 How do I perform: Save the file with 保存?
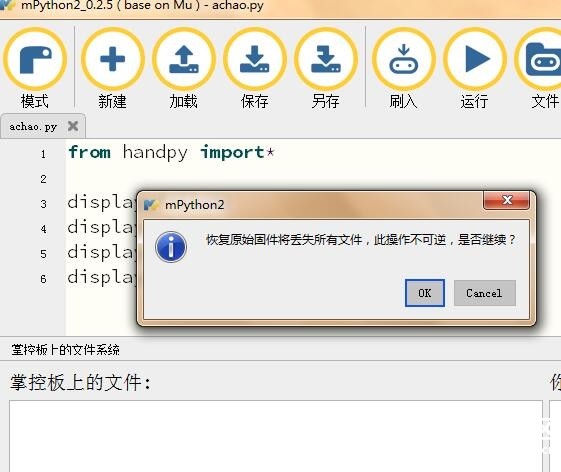(x=254, y=68)
